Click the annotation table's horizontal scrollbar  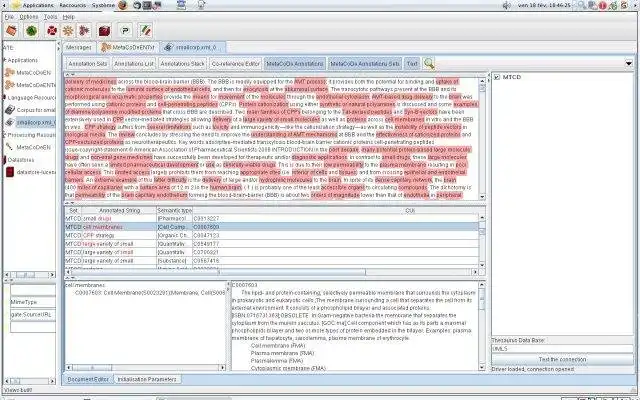tap(272, 272)
